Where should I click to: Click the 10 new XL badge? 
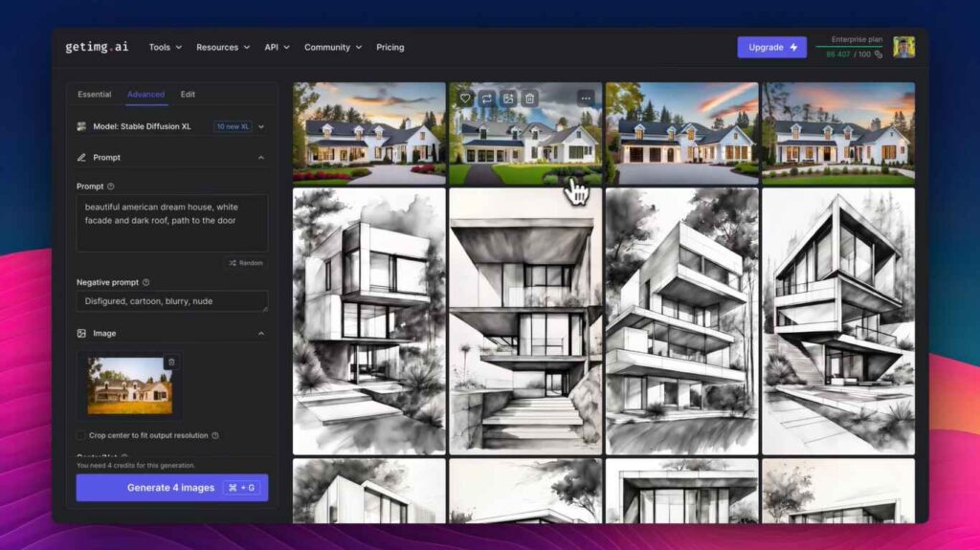(233, 126)
